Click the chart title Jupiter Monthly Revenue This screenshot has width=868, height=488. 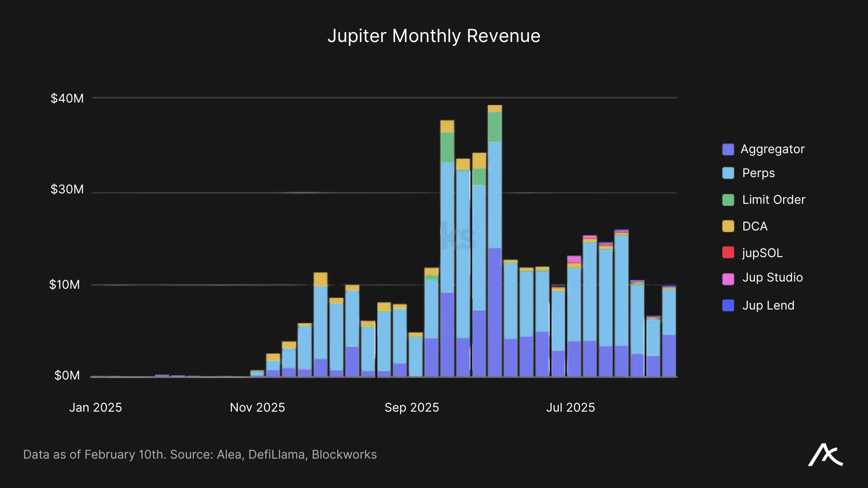pos(434,36)
